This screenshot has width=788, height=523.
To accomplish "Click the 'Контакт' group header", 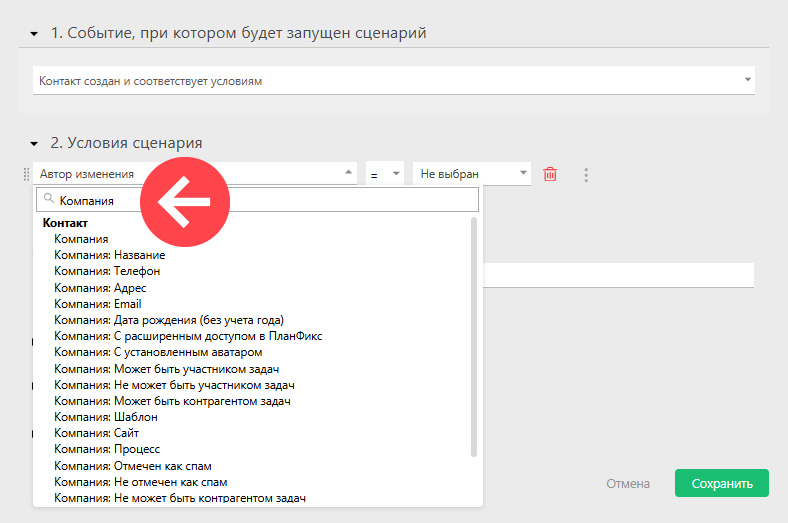I will (65, 223).
